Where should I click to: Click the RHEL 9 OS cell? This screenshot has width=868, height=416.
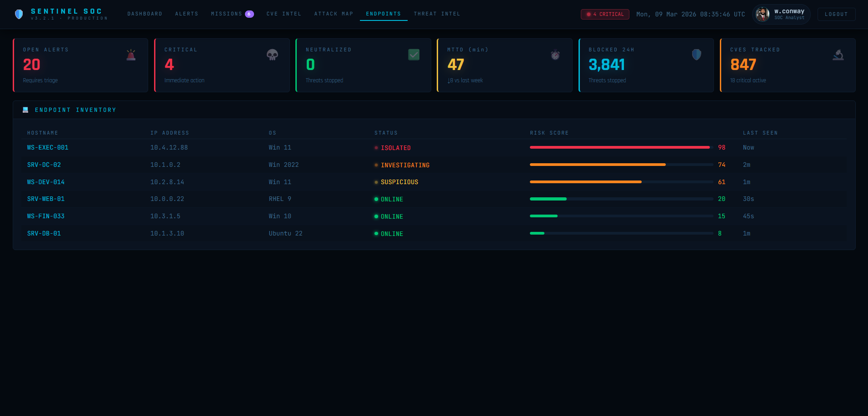(280, 199)
